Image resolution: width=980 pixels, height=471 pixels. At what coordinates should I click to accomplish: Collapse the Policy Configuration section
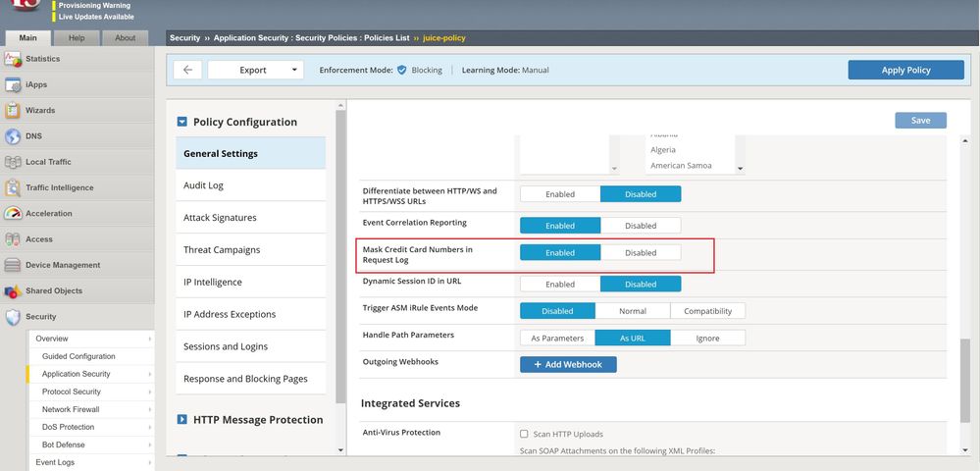tap(181, 122)
